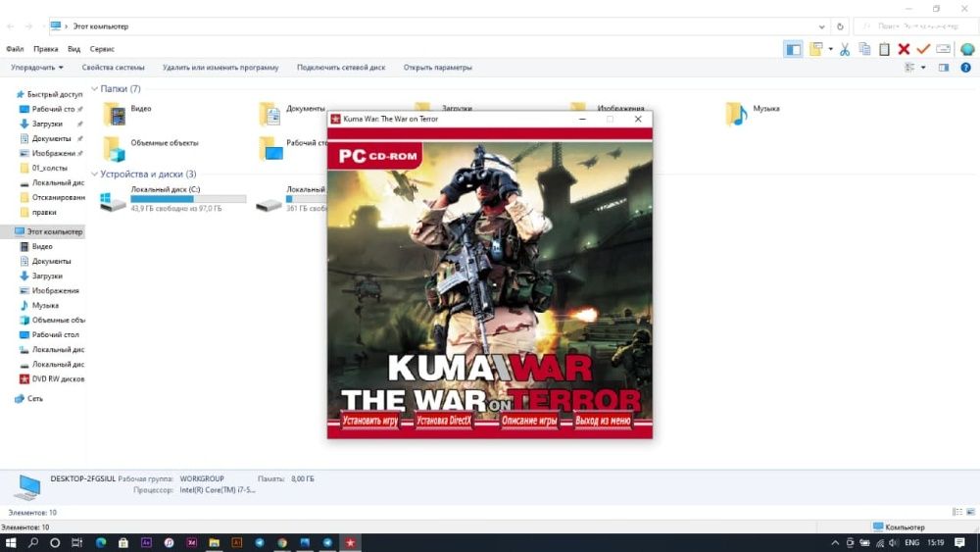The image size is (980, 552).
Task: Switch to large icons view in status bar
Action: pyautogui.click(x=970, y=512)
